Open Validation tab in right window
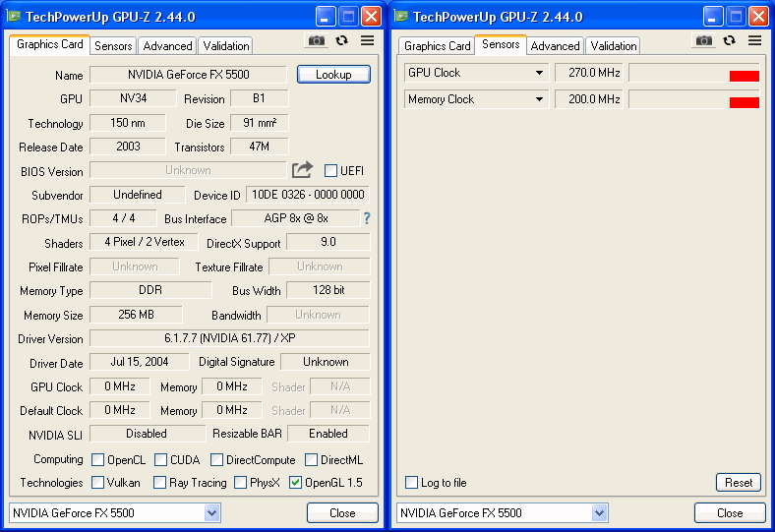 614,46
